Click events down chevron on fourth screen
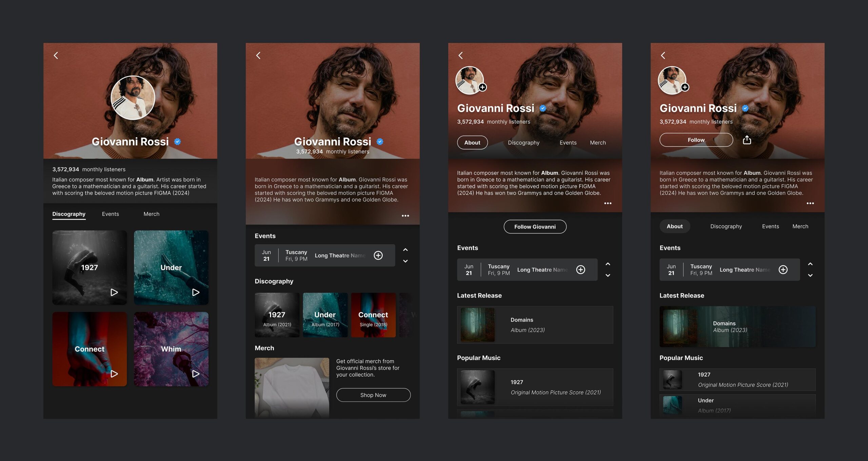The image size is (868, 461). [810, 275]
